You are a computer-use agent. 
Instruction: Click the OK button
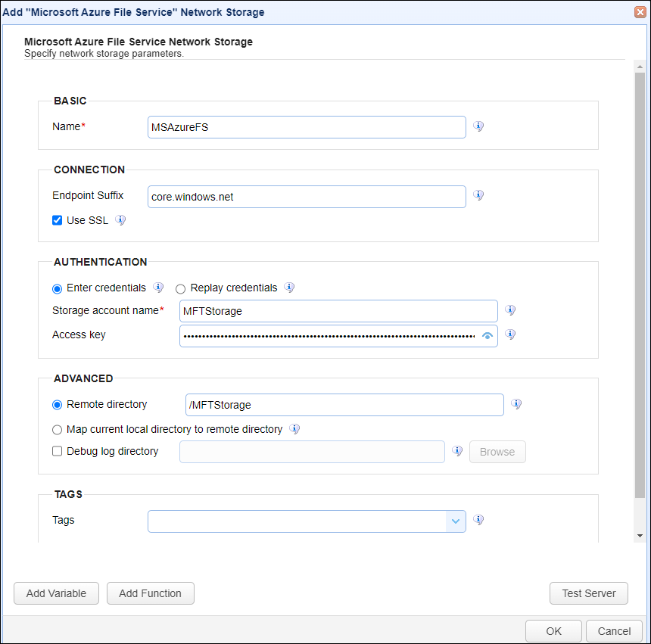[x=553, y=631]
